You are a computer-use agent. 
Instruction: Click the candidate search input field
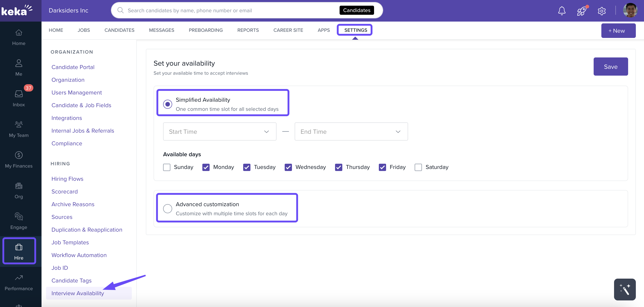pos(225,10)
